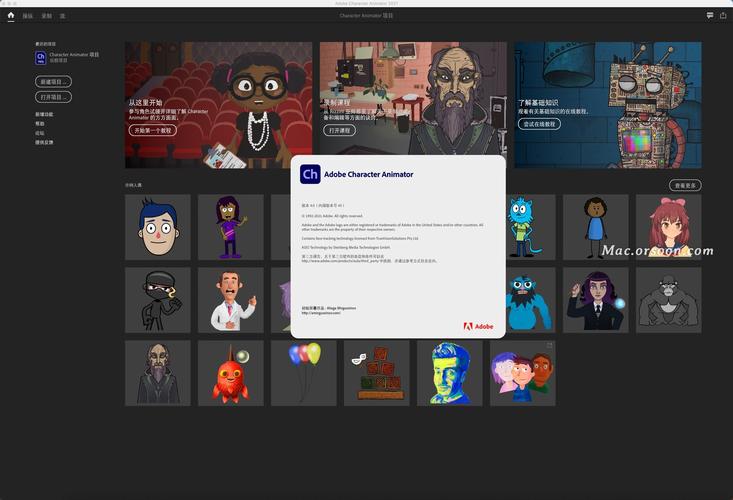Switch to the 流 (Stream) tab
The image size is (733, 500).
click(62, 16)
